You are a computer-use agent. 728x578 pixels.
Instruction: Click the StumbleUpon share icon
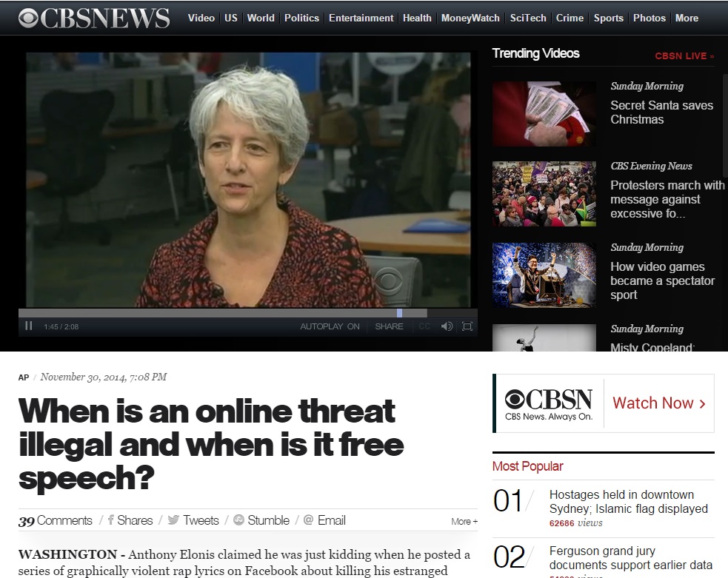pyautogui.click(x=238, y=520)
